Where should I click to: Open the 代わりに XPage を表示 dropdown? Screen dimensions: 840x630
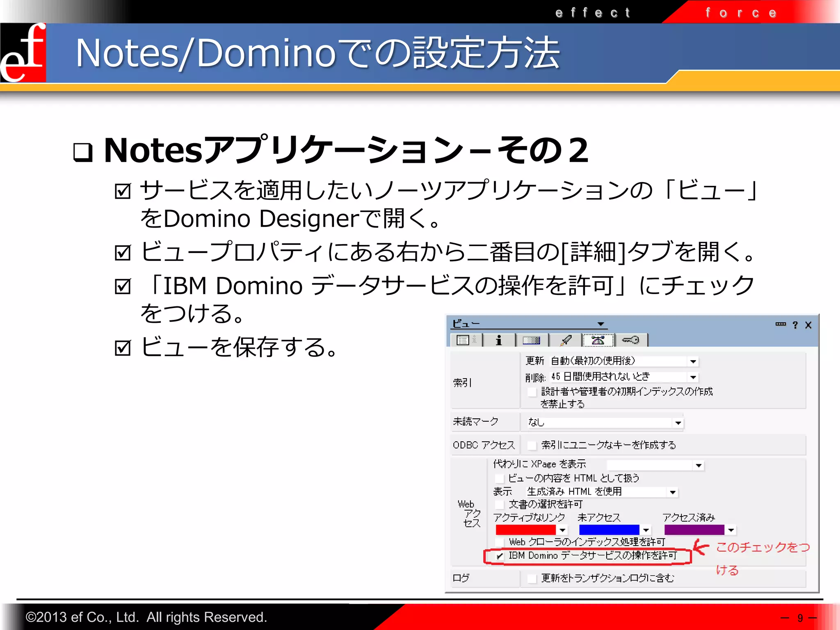coord(699,466)
